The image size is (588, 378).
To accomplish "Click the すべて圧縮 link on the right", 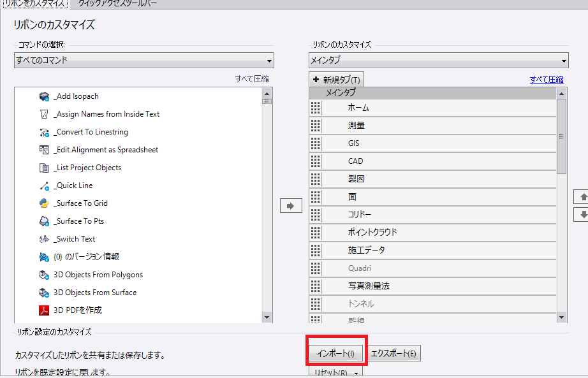I will (547, 80).
